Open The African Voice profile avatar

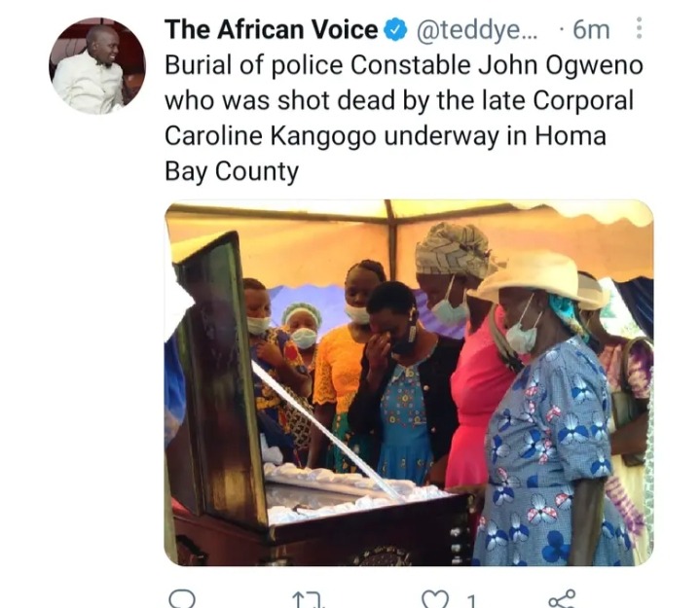(97, 65)
